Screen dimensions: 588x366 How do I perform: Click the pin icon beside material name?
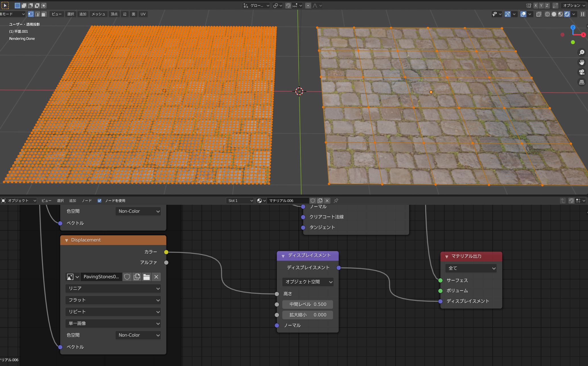coord(336,201)
